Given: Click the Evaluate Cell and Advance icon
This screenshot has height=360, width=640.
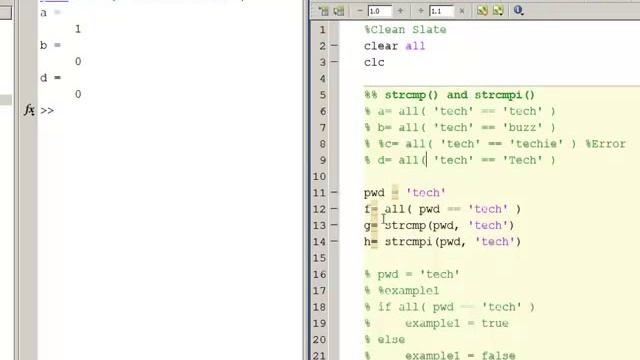Looking at the screenshot, I should [x=339, y=11].
